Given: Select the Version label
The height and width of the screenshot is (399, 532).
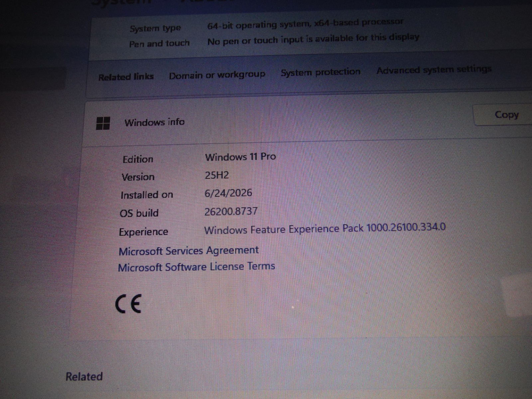Looking at the screenshot, I should [x=138, y=177].
